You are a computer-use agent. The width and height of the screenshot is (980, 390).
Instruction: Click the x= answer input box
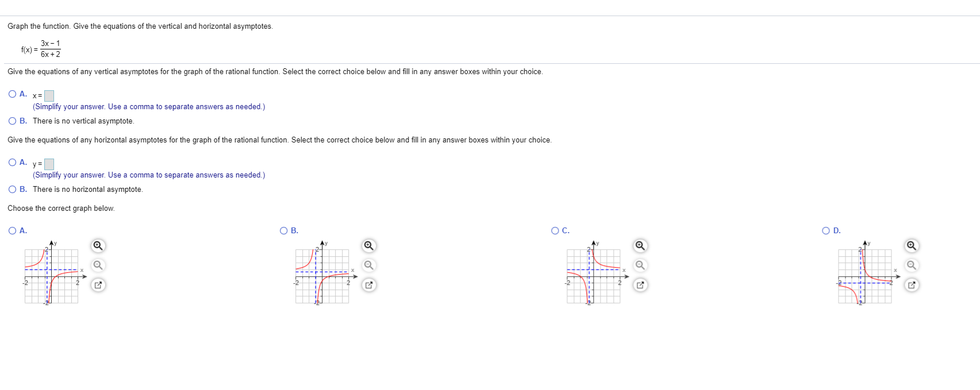coord(49,96)
